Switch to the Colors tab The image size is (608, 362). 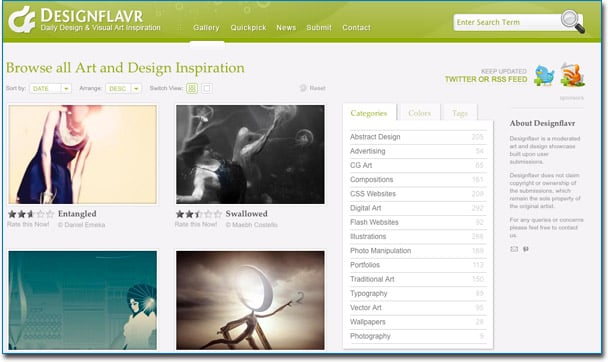point(420,113)
